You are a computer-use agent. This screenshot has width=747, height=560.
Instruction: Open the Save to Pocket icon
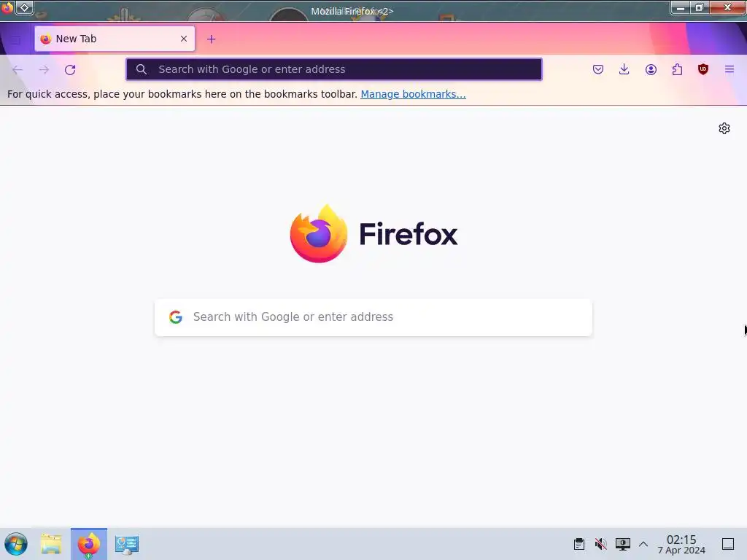coord(598,69)
